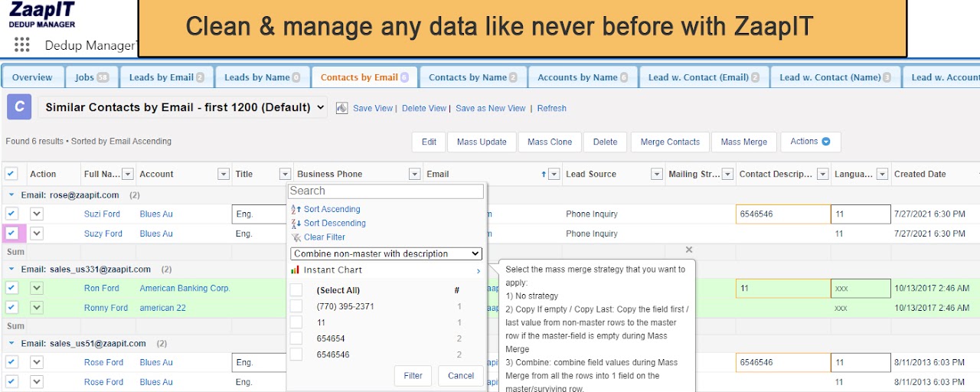980x392 pixels.
Task: Click the Actions button blue arrow icon
Action: pos(826,142)
